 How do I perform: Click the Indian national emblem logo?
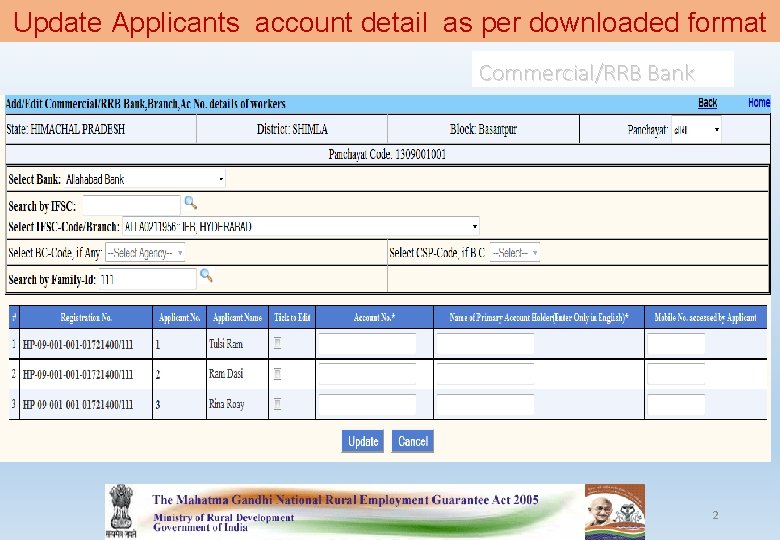tap(122, 511)
